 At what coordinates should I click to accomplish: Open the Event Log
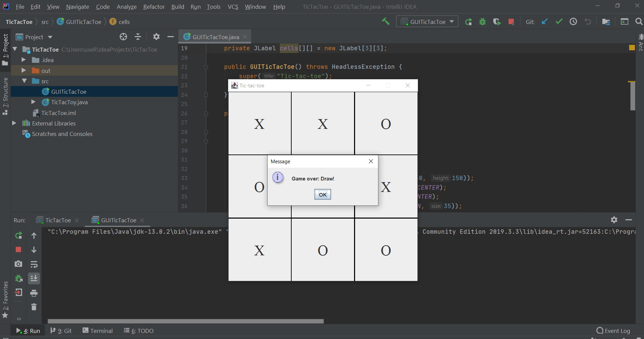tap(613, 331)
